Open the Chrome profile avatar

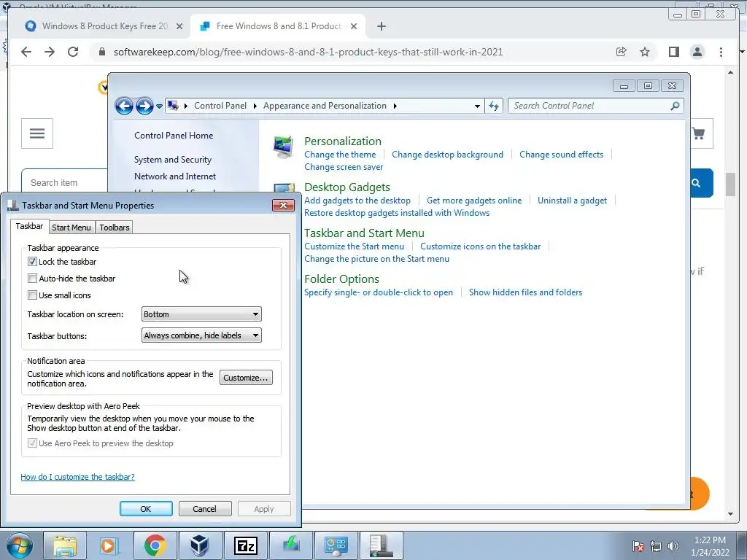697,52
